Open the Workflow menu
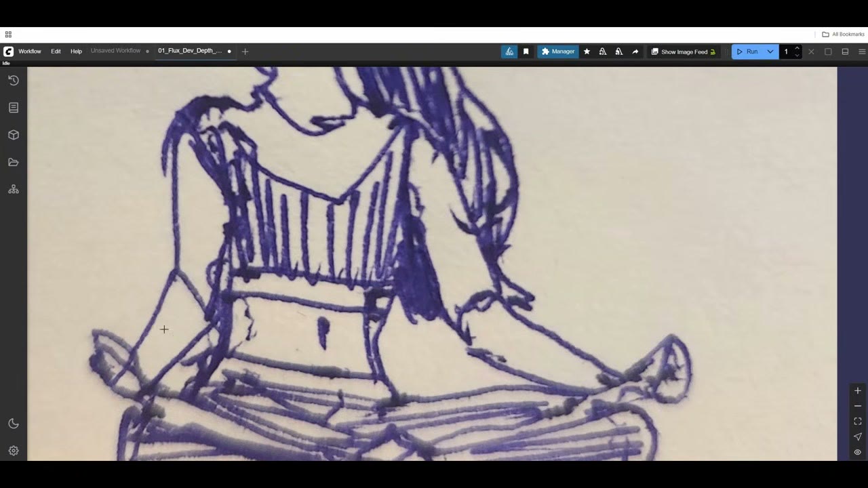The width and height of the screenshot is (868, 488). click(30, 52)
